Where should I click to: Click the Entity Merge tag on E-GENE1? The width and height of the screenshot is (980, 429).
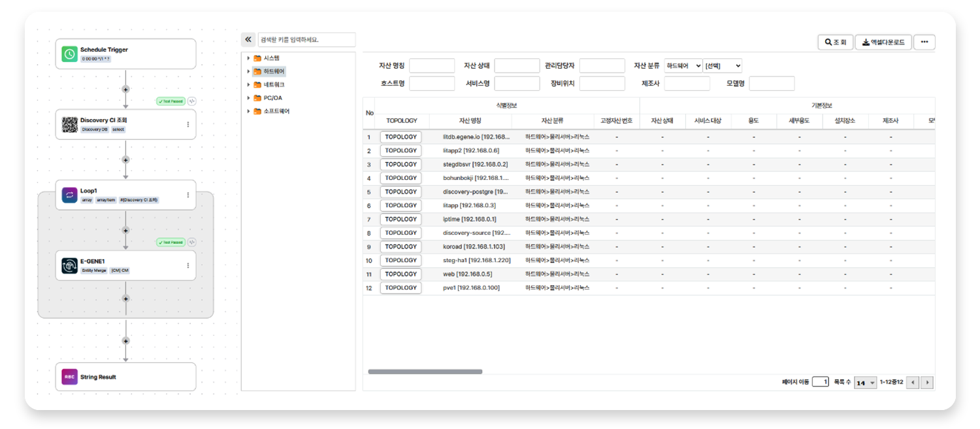pos(95,270)
